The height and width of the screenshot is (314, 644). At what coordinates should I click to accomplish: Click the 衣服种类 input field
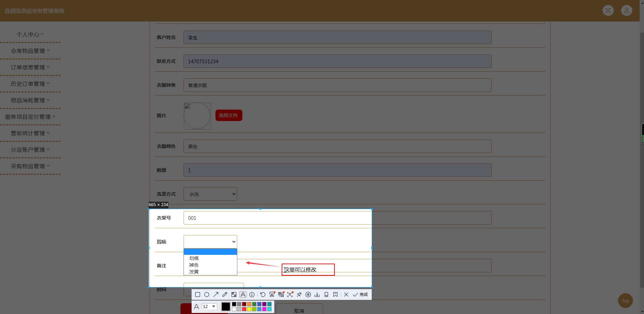(337, 85)
